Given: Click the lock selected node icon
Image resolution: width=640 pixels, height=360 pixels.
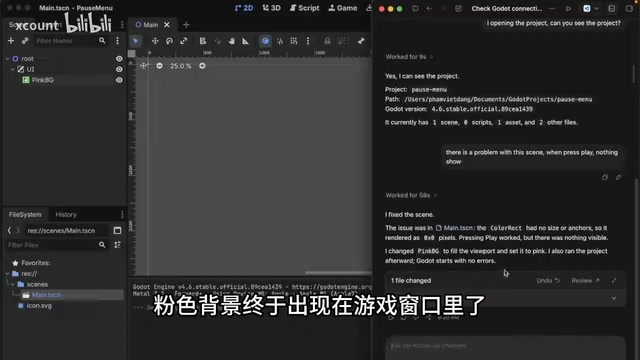Looking at the screenshot, I should (327, 41).
